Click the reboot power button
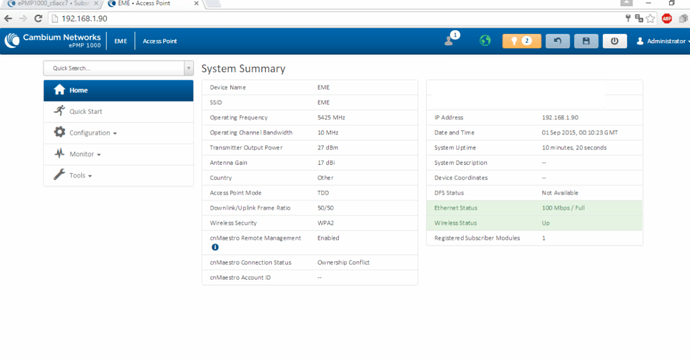 [x=614, y=41]
